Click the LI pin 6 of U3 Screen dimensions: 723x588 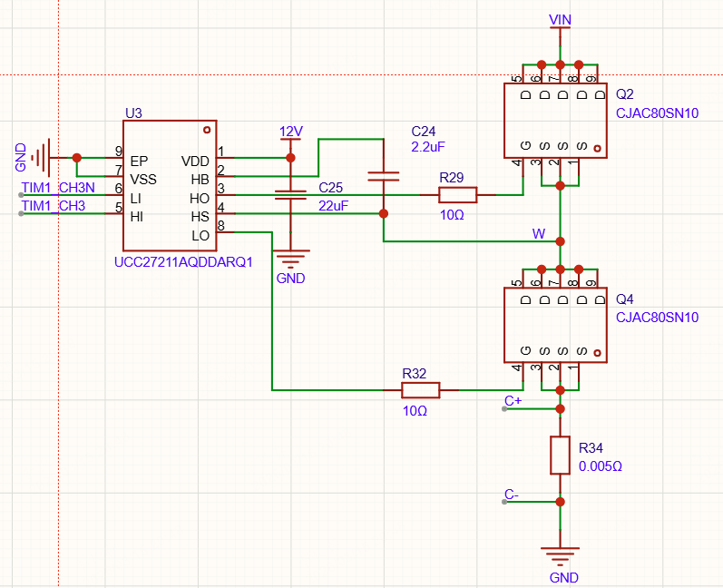(x=114, y=195)
